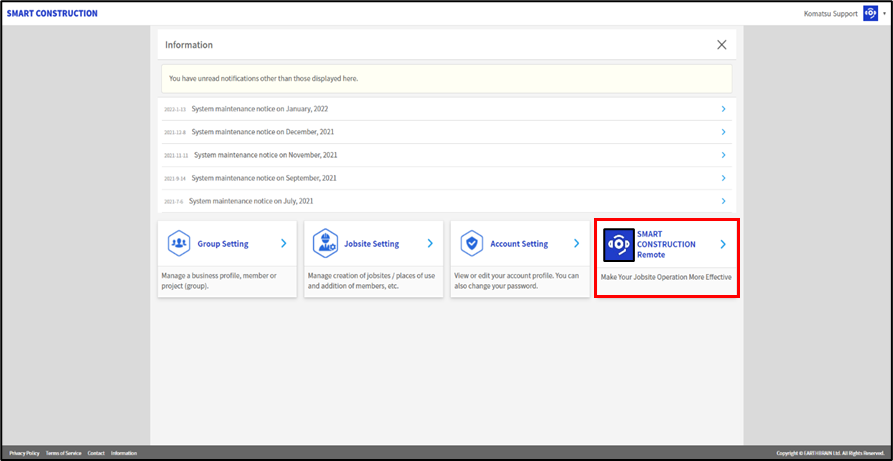The width and height of the screenshot is (893, 461).
Task: Open the Group Setting hexagon icon
Action: 179,243
